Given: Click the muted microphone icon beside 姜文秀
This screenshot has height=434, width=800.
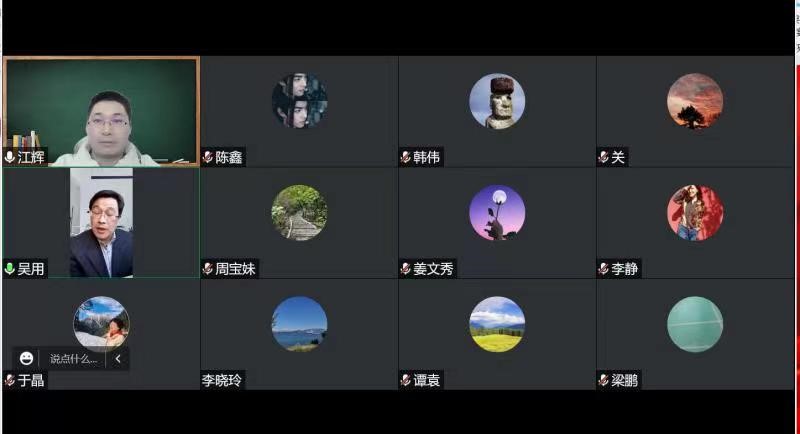Looking at the screenshot, I should click(406, 268).
